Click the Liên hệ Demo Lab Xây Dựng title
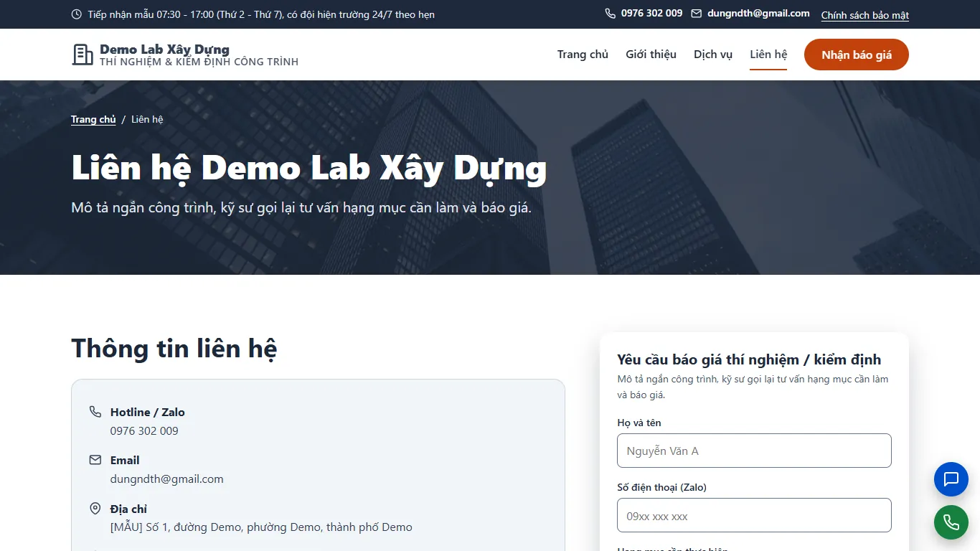 309,169
